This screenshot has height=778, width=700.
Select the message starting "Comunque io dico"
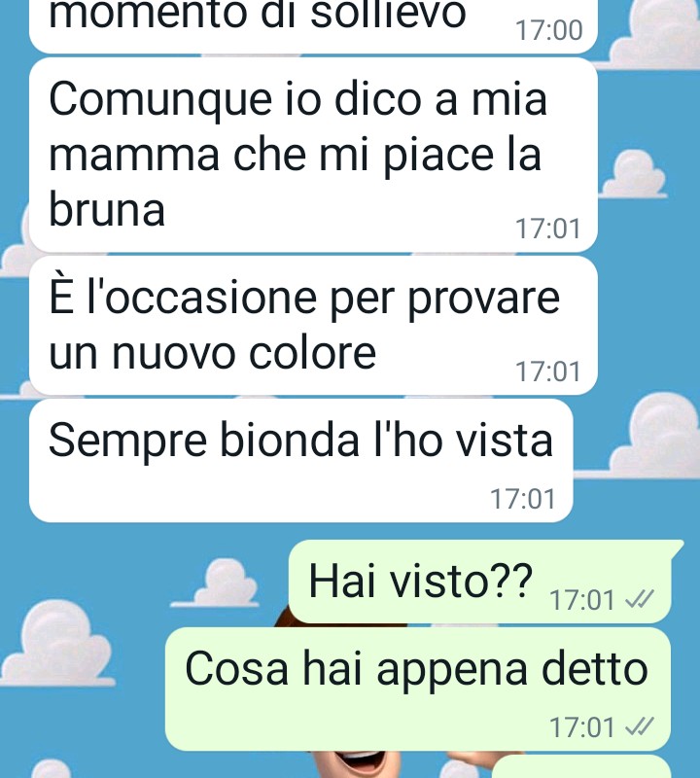click(x=313, y=155)
